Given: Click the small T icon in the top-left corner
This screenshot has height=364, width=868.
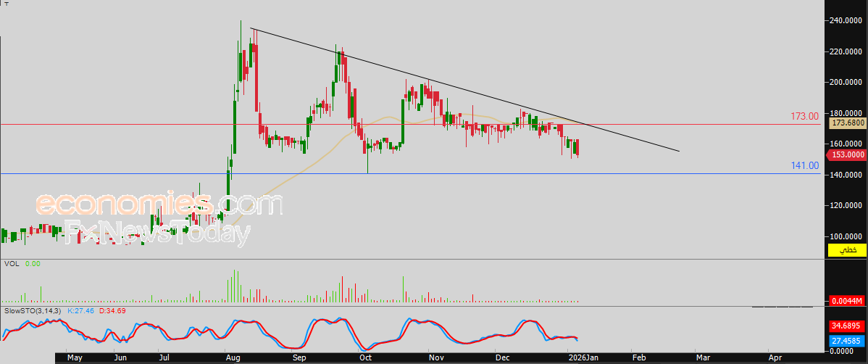Looking at the screenshot, I should coord(4,3).
